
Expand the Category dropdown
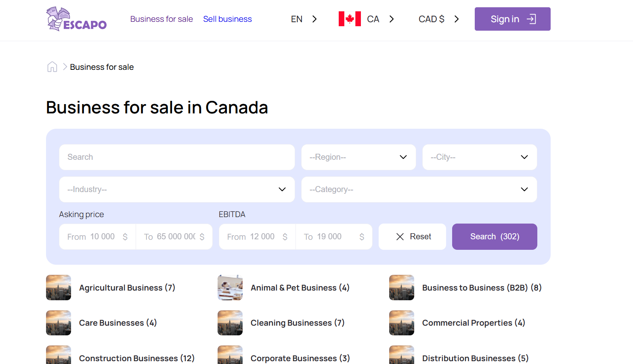click(x=419, y=189)
